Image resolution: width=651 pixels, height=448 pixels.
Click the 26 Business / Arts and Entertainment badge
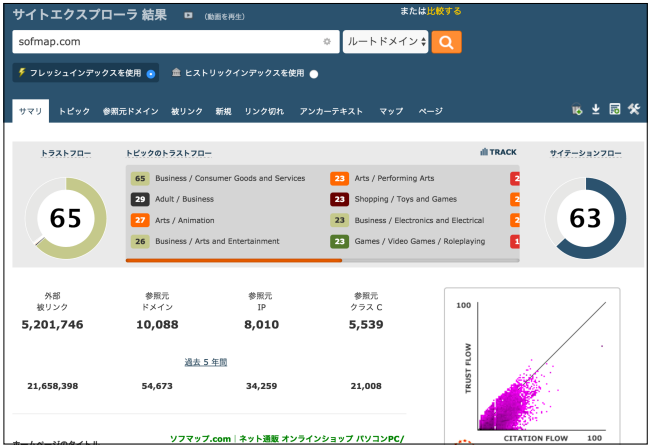click(140, 241)
